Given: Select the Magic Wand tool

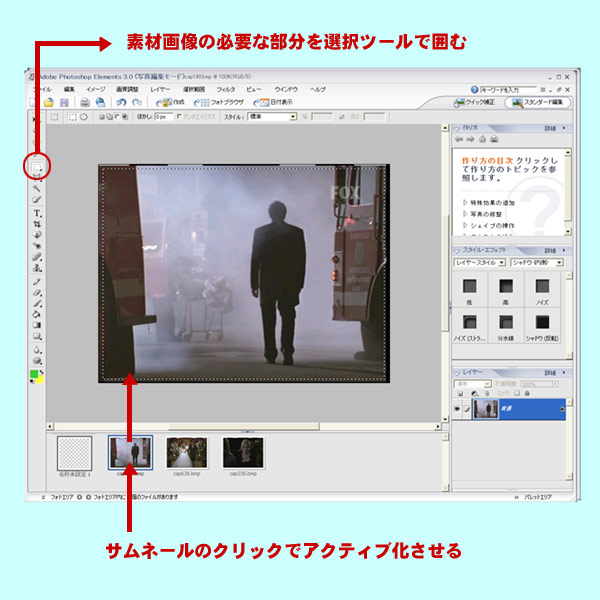Looking at the screenshot, I should click(37, 188).
